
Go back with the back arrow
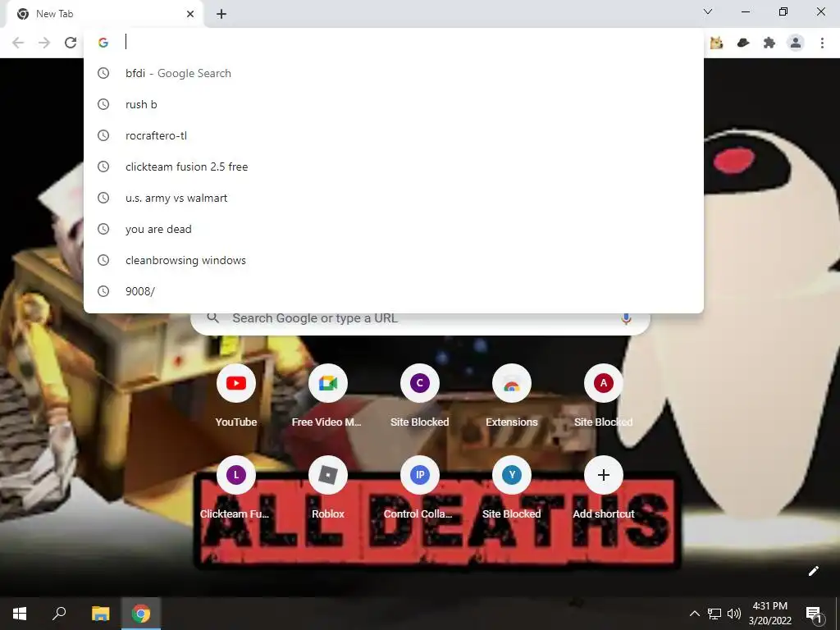pos(18,43)
